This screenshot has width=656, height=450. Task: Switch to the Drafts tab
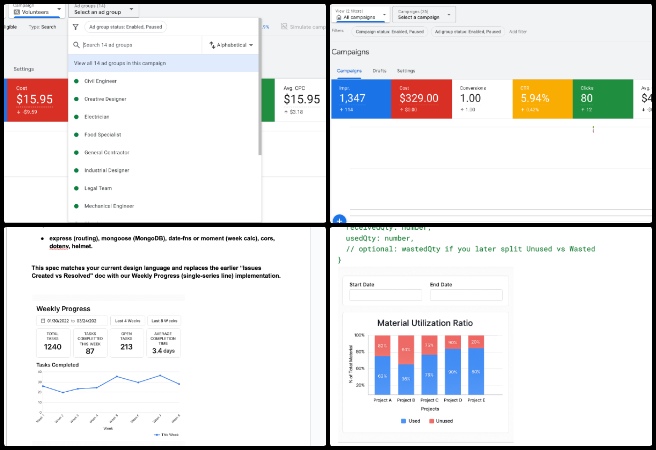click(x=380, y=71)
